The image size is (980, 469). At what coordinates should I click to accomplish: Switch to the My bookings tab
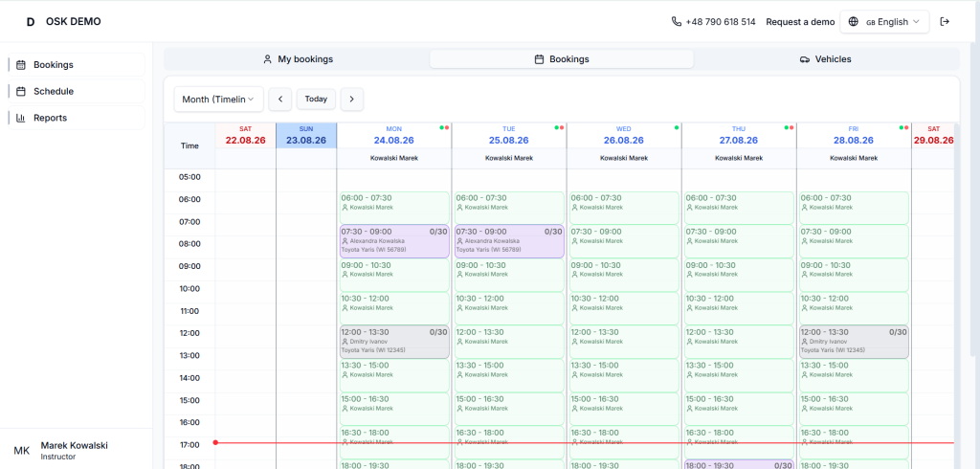[x=297, y=59]
